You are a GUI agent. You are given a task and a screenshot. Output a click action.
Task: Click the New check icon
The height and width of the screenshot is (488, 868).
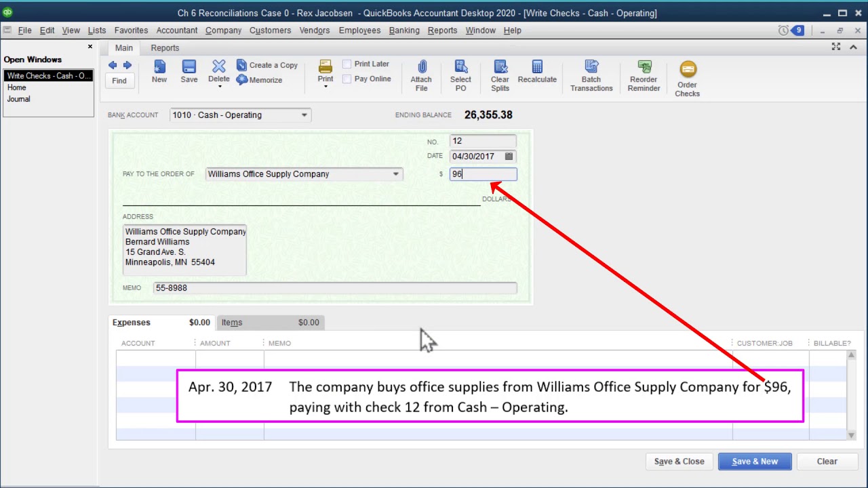click(x=159, y=66)
